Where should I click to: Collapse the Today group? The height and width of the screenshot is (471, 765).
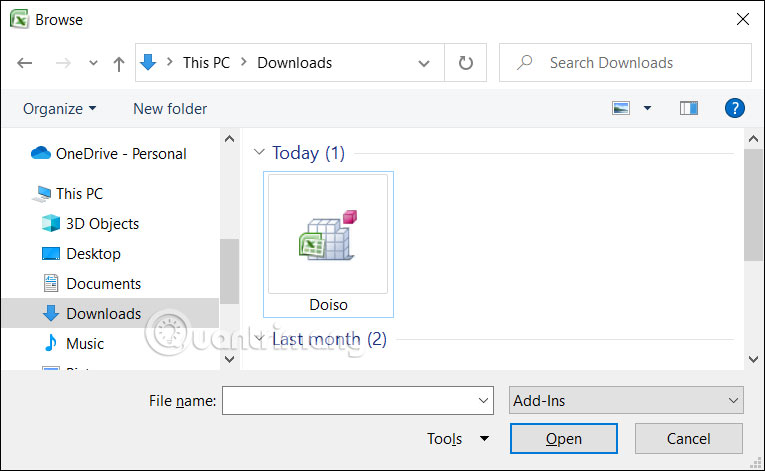(x=260, y=153)
